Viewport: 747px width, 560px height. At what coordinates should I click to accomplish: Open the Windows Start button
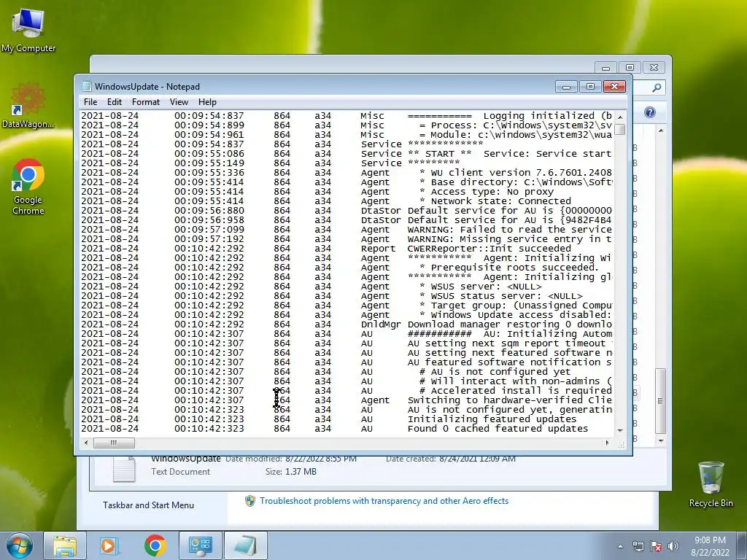(19, 545)
